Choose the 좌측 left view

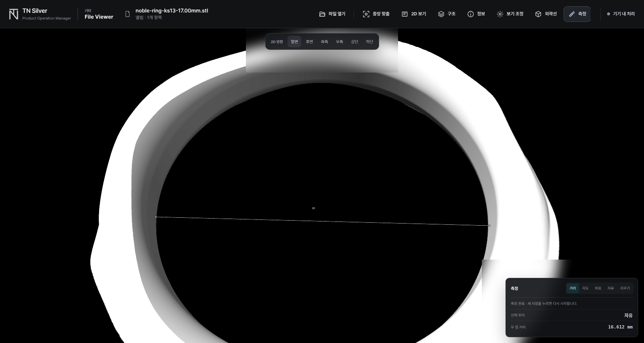point(324,41)
